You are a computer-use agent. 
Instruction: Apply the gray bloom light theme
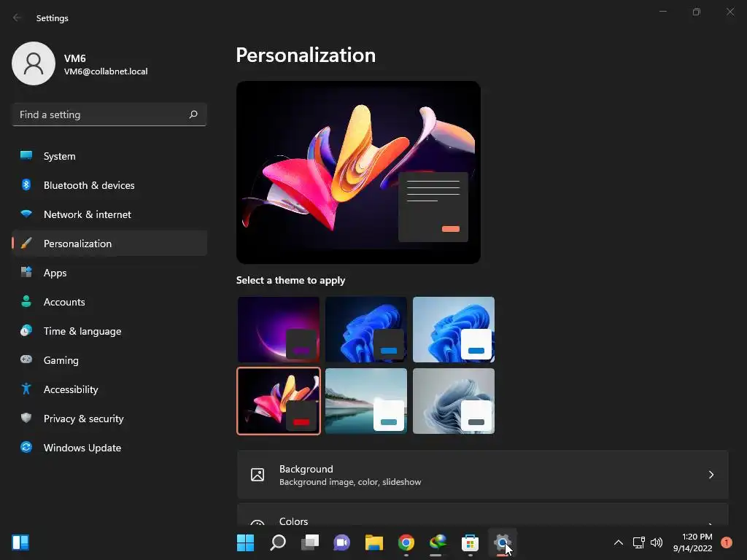tap(454, 401)
